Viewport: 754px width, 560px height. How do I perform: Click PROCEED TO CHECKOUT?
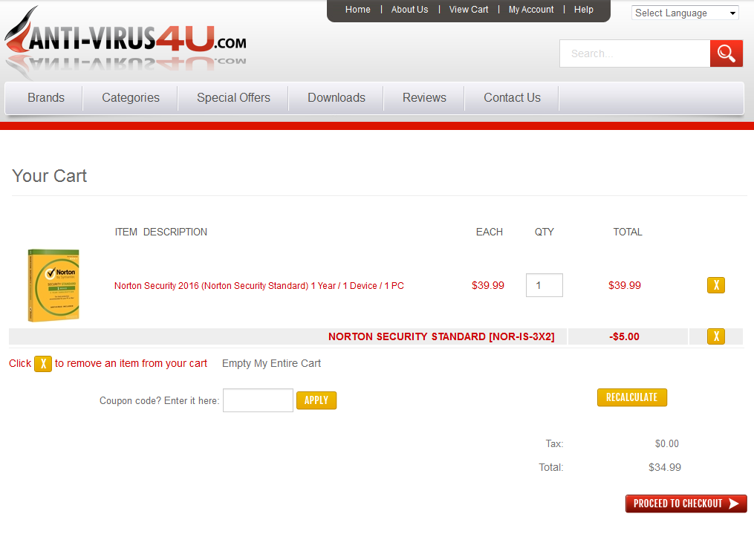pos(686,504)
